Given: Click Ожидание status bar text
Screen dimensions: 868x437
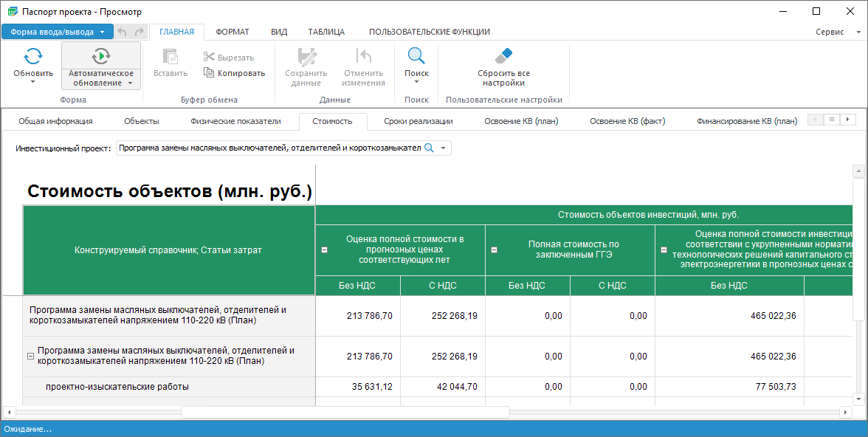Looking at the screenshot, I should pos(28,429).
